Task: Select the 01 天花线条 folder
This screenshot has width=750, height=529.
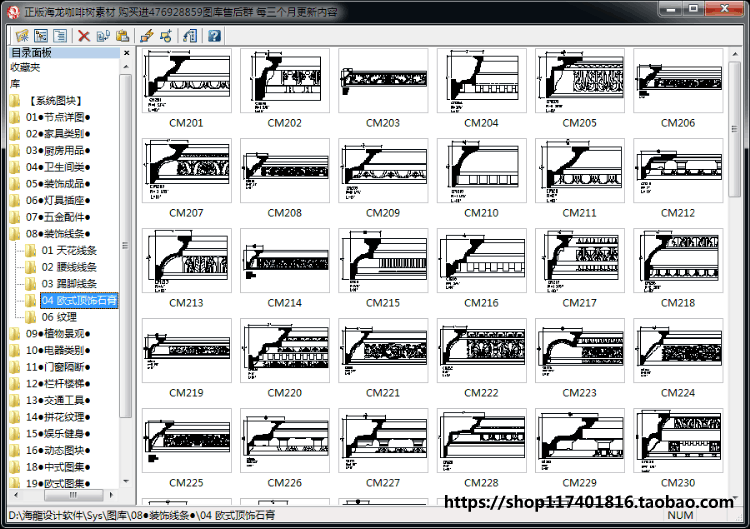Action: tap(69, 250)
